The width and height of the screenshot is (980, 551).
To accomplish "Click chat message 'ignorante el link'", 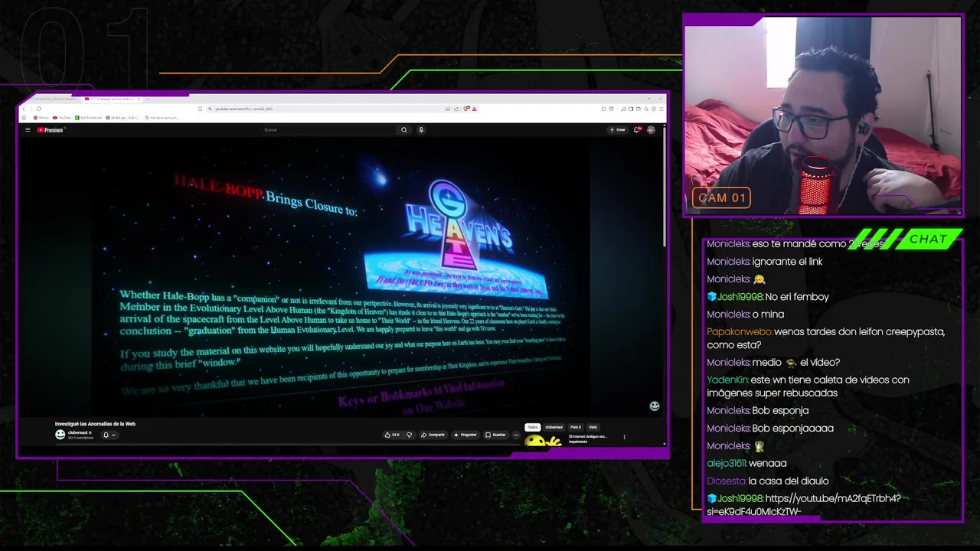I will pos(787,262).
